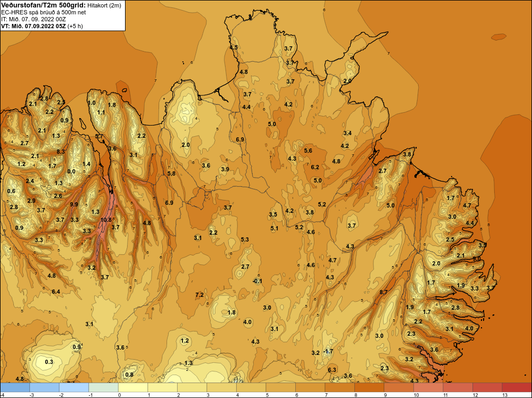Click the 6.4 temperature value
Screen dimensions: 532x398
click(56, 292)
